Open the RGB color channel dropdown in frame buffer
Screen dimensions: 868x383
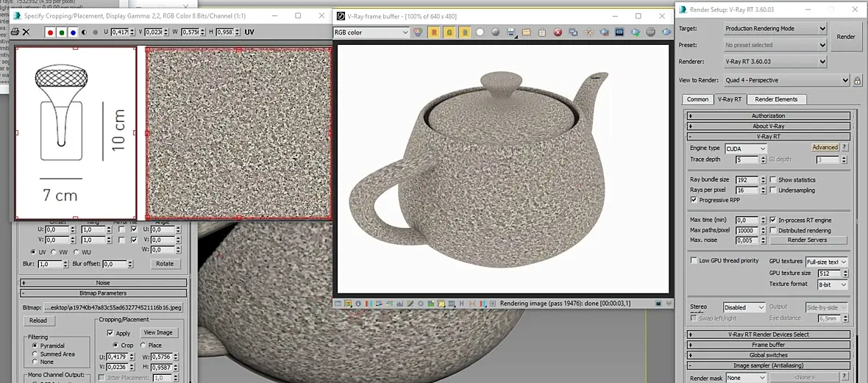[x=371, y=32]
